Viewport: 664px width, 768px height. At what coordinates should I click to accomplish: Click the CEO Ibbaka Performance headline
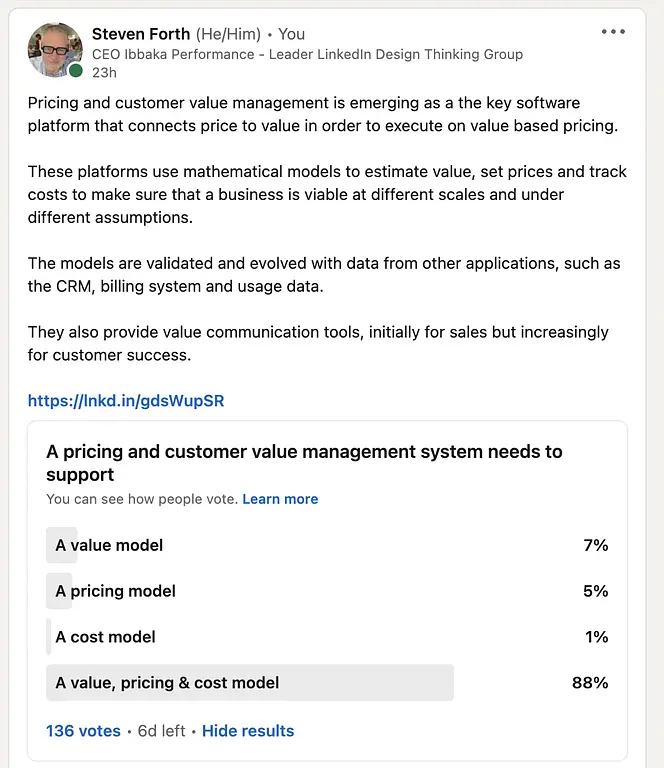308,54
